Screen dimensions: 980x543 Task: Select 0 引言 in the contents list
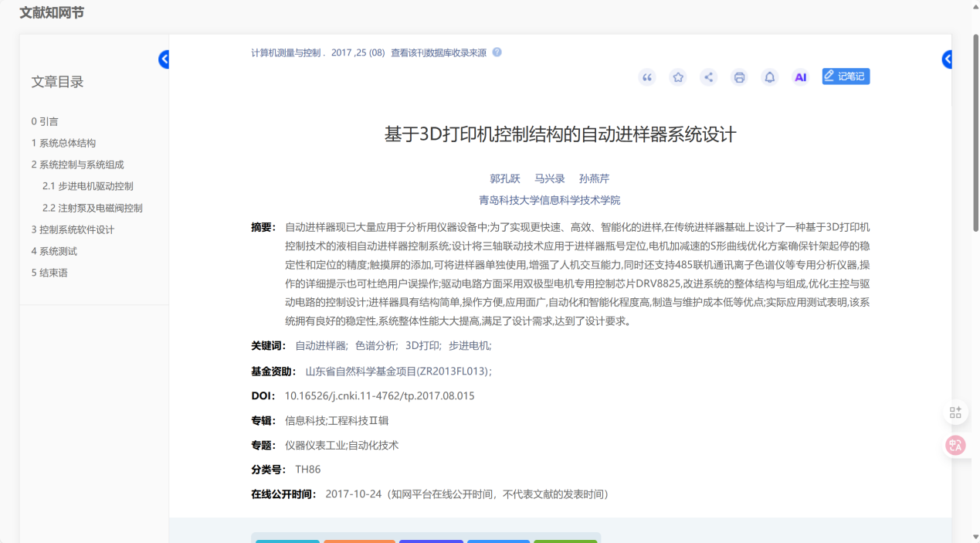(45, 121)
